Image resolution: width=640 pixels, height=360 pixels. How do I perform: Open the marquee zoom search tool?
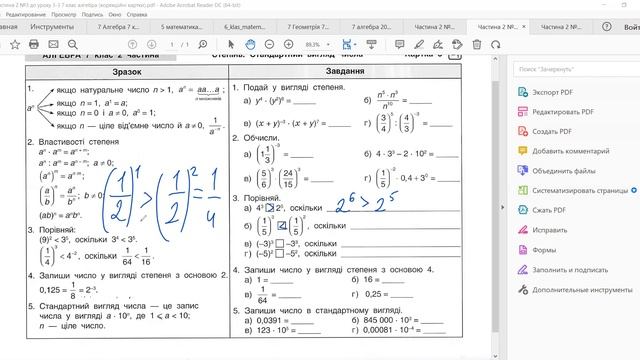202,44
